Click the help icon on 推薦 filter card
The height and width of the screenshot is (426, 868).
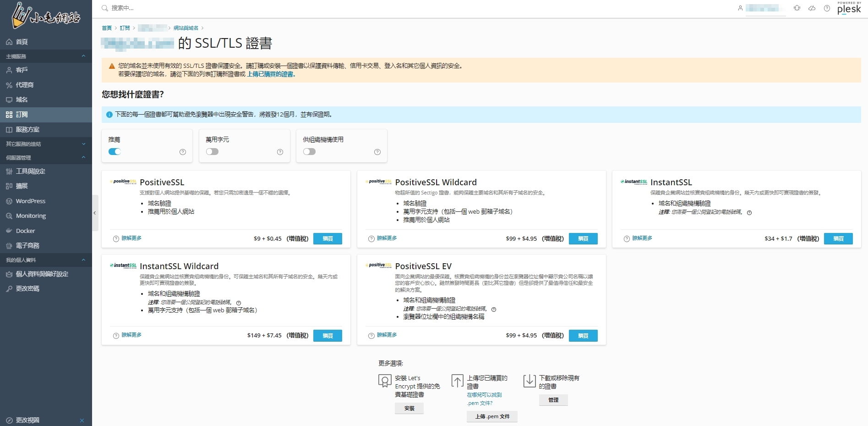pyautogui.click(x=183, y=152)
